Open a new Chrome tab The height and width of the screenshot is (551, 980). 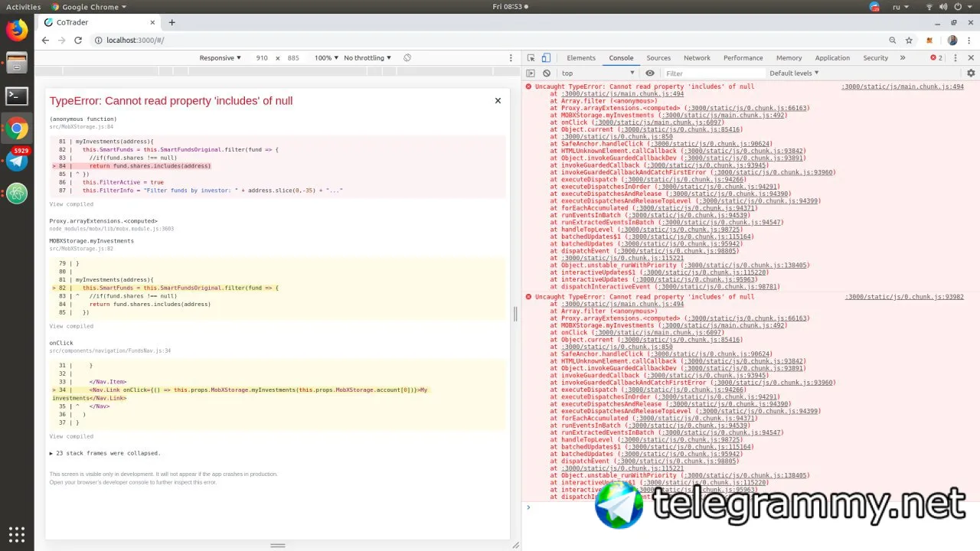pyautogui.click(x=171, y=23)
